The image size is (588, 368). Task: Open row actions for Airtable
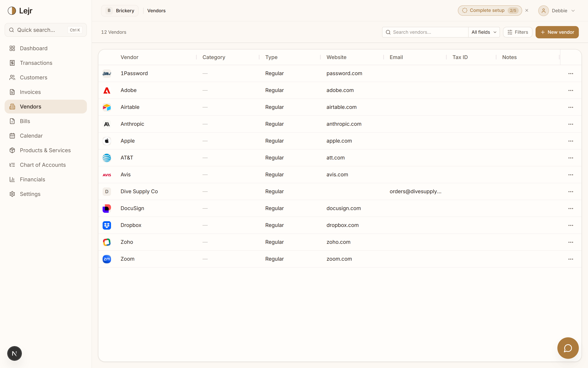pyautogui.click(x=571, y=107)
